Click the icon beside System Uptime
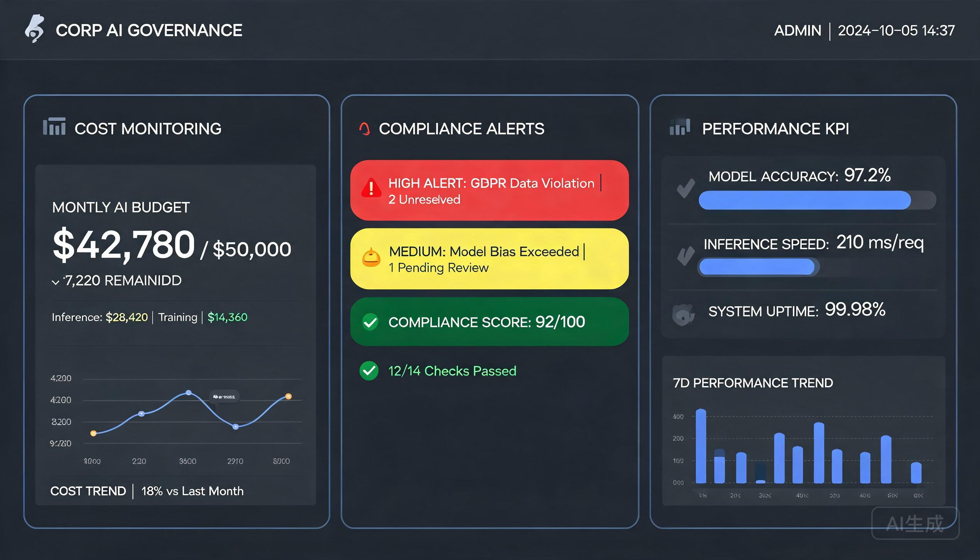Screen dimensions: 980x560 click(683, 315)
